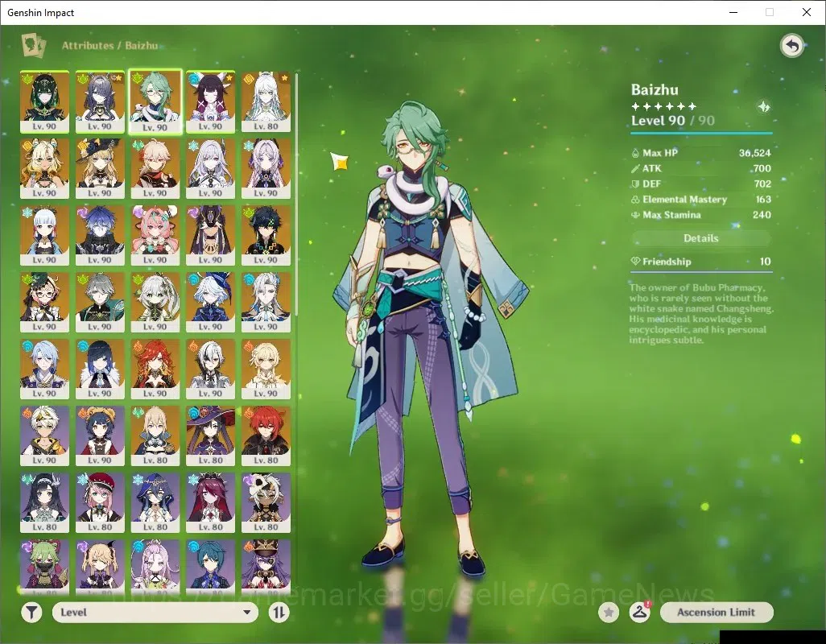The height and width of the screenshot is (644, 826).
Task: Select pink-haired horned Electro character
Action: point(155,235)
